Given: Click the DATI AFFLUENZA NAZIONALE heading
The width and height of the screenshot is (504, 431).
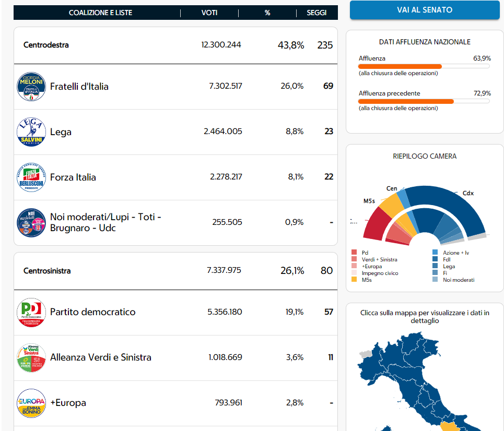Looking at the screenshot, I should point(425,42).
